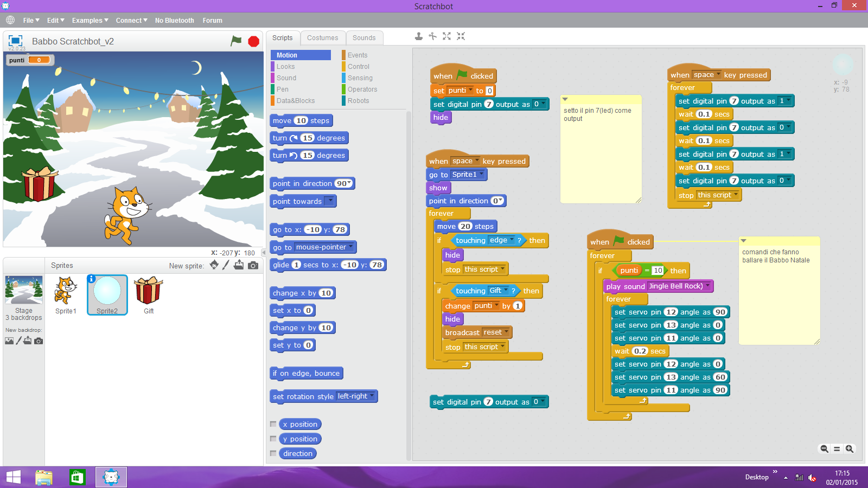Stop all scripts with red stop sign
This screenshot has height=488, width=868.
coord(253,41)
